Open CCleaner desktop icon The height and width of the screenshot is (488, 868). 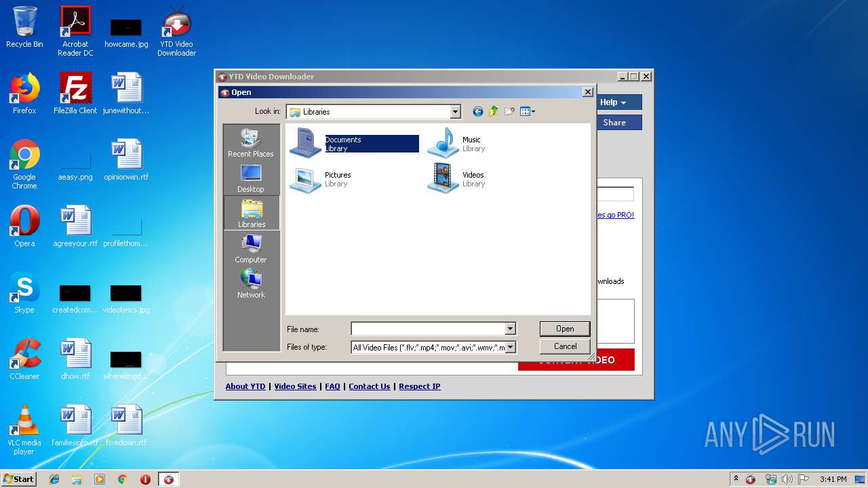click(24, 359)
